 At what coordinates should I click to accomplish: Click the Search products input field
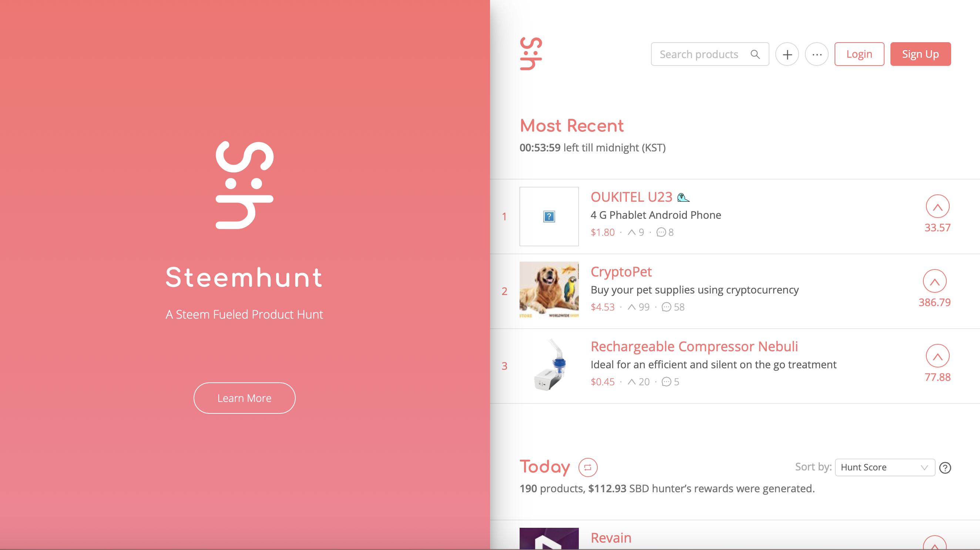709,54
